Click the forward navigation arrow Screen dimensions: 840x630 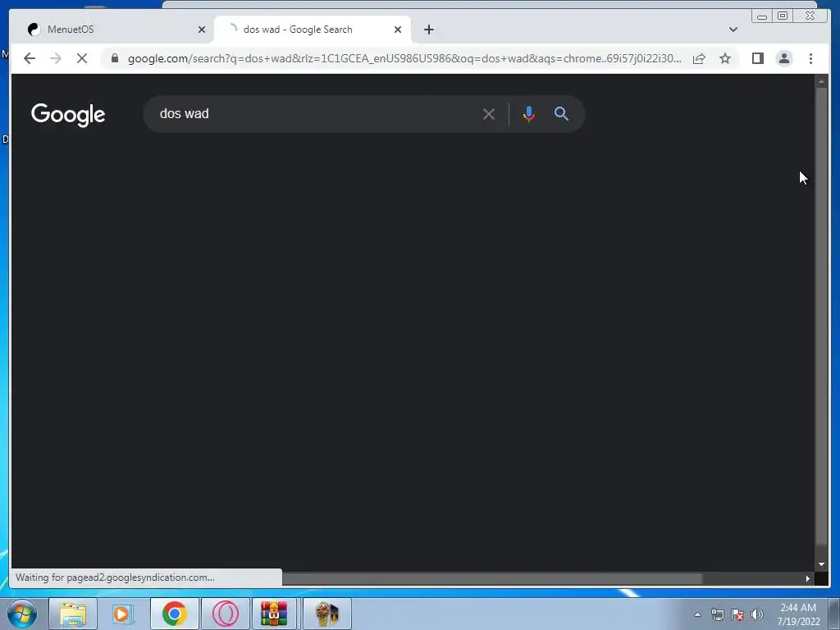click(56, 58)
